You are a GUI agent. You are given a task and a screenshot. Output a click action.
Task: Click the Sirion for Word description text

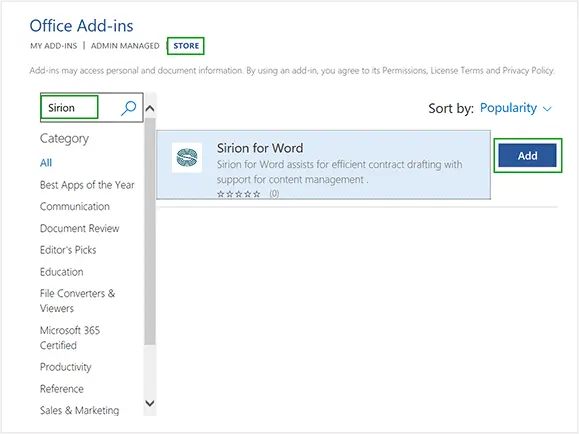coord(339,172)
